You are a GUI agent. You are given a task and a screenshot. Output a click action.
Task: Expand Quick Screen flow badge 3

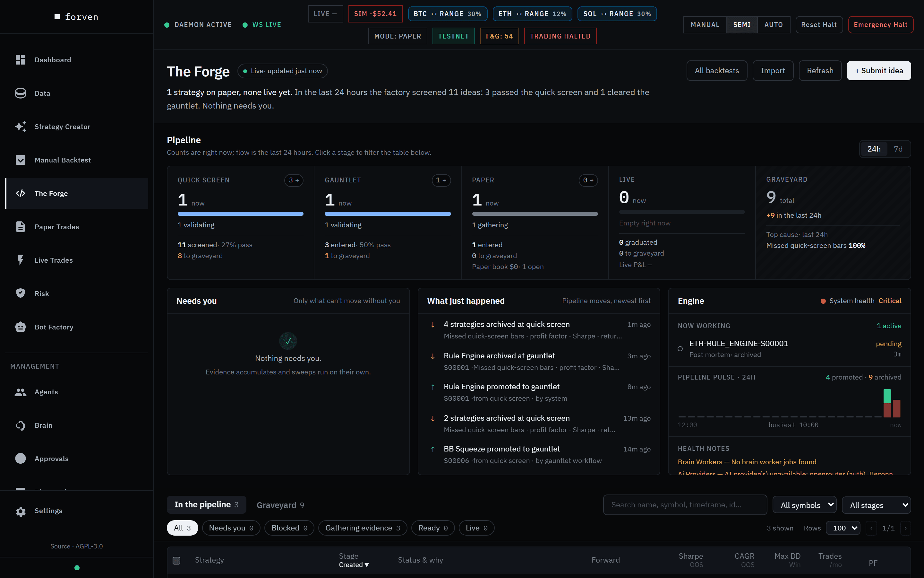[x=294, y=180]
